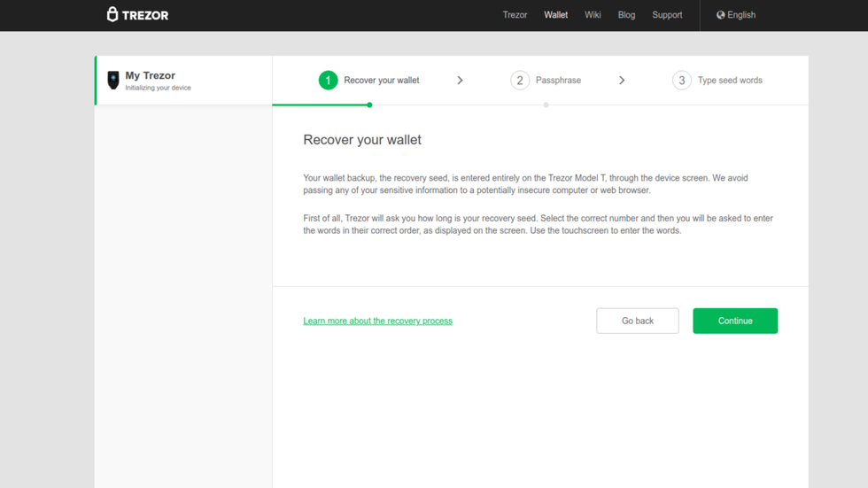Image resolution: width=868 pixels, height=488 pixels.
Task: Select My Trezor in the sidebar
Action: pyautogui.click(x=151, y=76)
